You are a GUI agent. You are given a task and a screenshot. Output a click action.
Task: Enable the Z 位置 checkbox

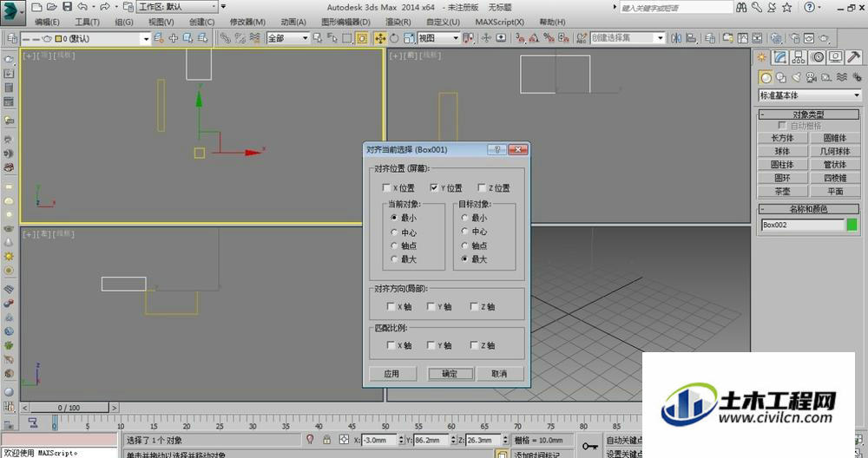[x=482, y=188]
